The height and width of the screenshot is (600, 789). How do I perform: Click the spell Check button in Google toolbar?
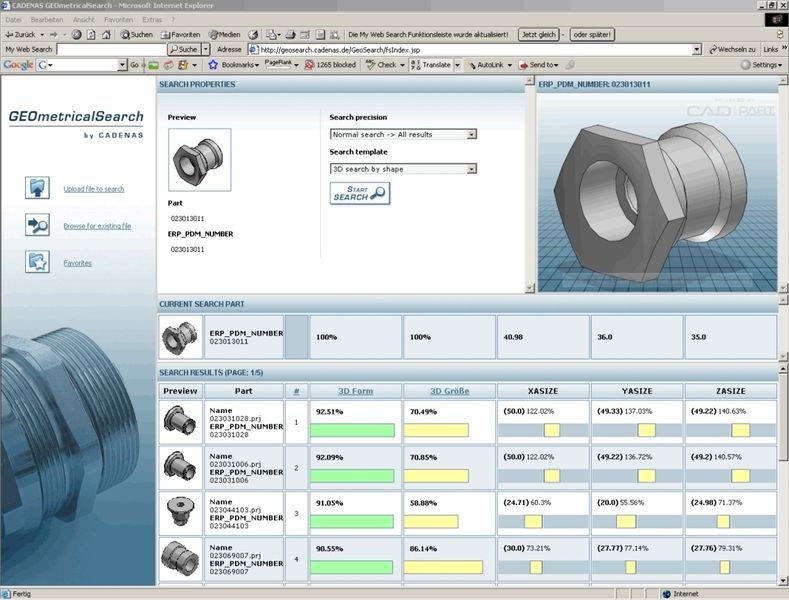point(381,64)
